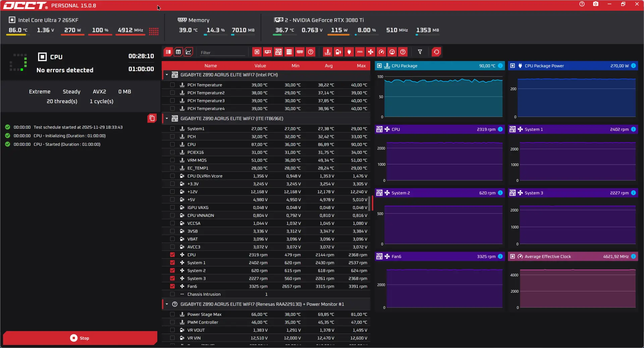644x348 pixels.
Task: Stop the running CPU test
Action: tap(80, 338)
